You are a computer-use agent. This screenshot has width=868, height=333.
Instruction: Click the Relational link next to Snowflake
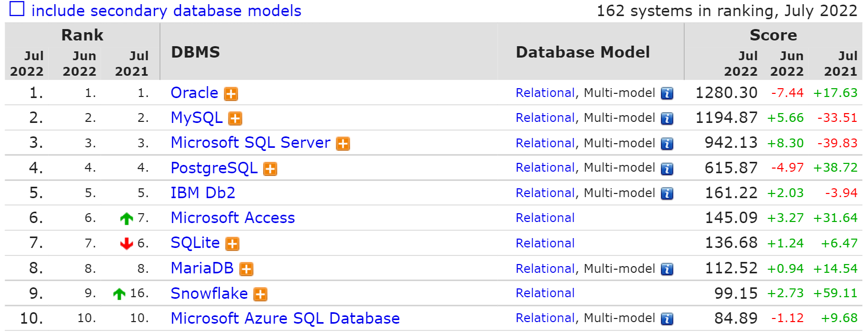point(545,293)
